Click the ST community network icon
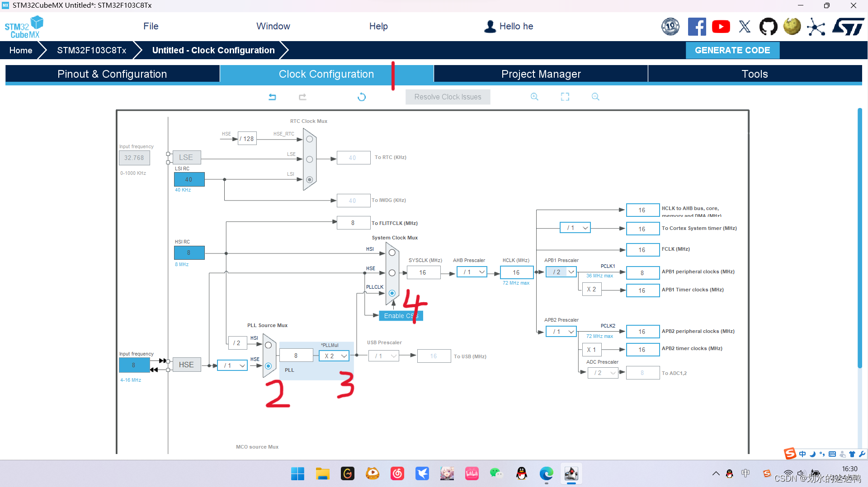Viewport: 868px width, 487px height. (816, 27)
